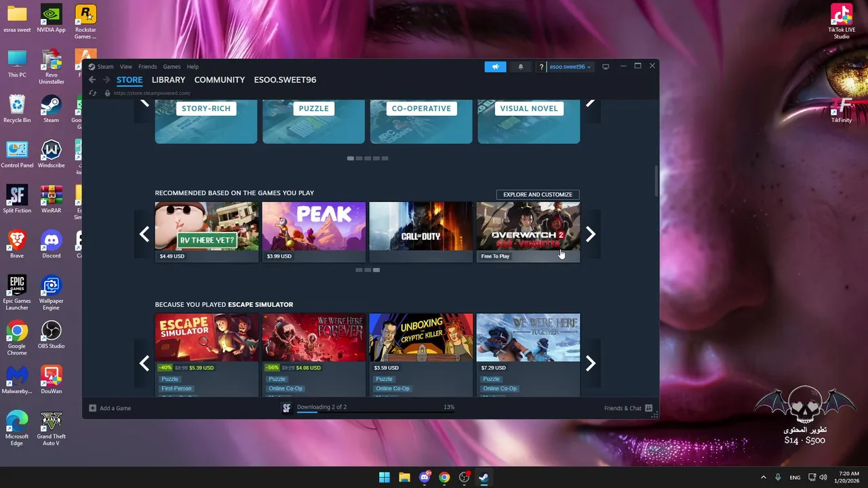Open the View menu
868x488 pixels.
[x=126, y=66]
